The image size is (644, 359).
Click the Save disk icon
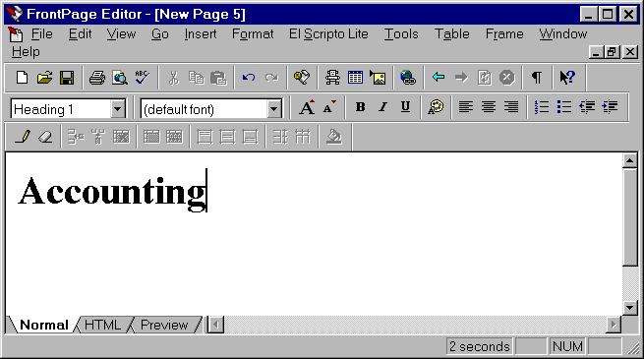click(x=67, y=78)
